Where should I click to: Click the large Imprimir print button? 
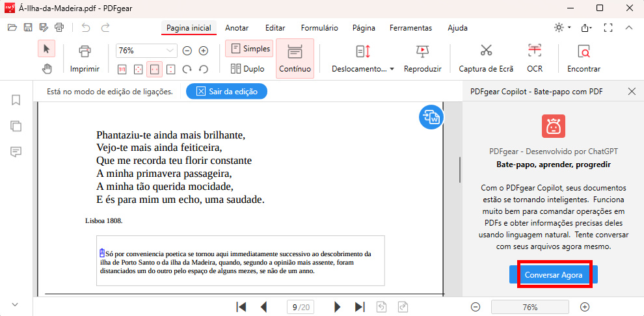[85, 59]
